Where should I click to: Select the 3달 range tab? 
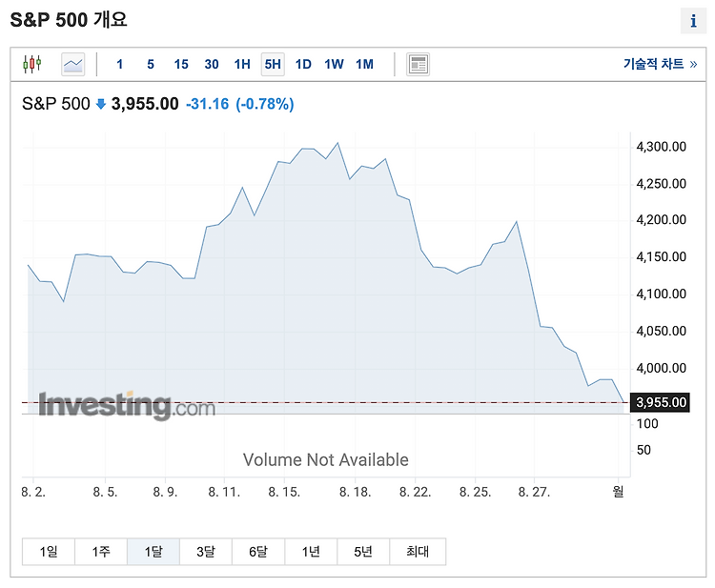[x=206, y=552]
